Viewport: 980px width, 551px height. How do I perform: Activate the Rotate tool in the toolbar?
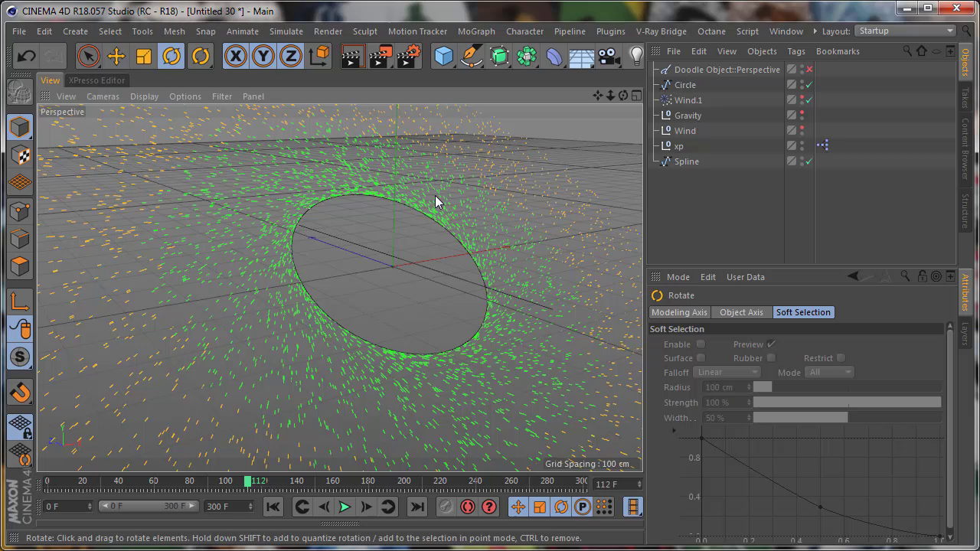171,56
